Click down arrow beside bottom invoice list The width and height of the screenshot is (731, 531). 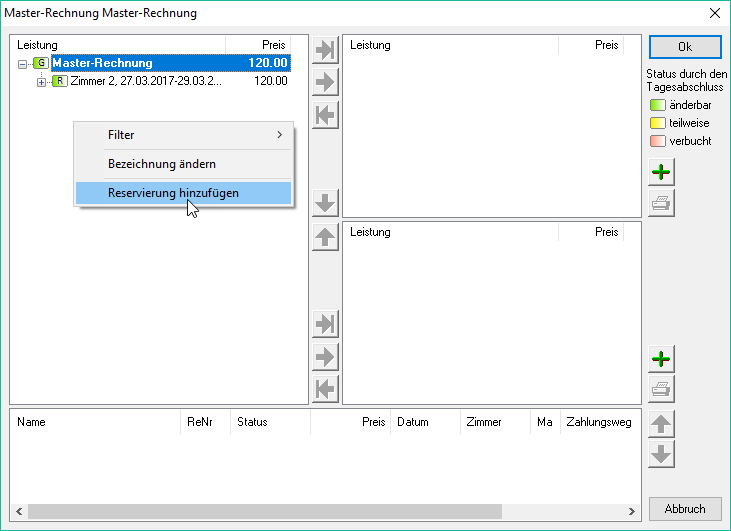(661, 455)
